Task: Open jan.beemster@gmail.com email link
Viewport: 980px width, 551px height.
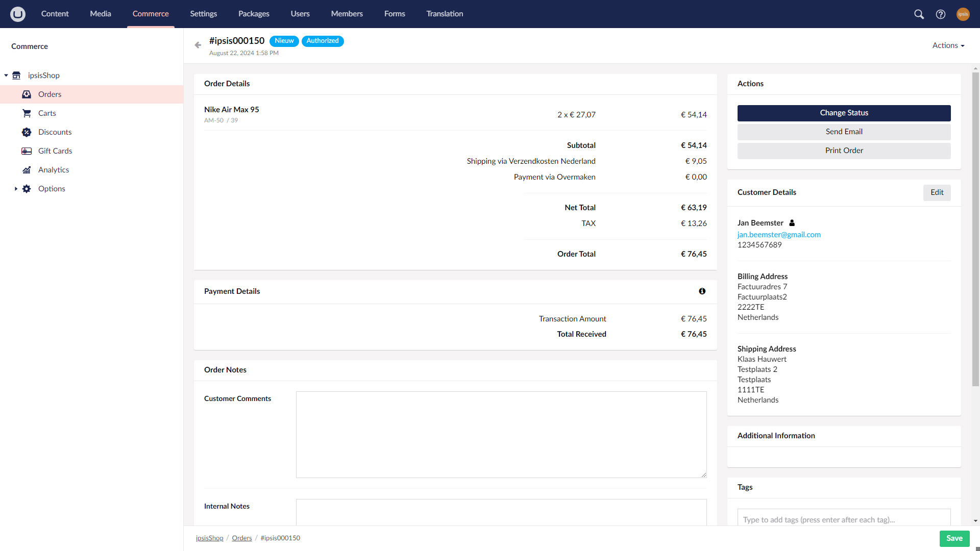Action: click(x=779, y=235)
